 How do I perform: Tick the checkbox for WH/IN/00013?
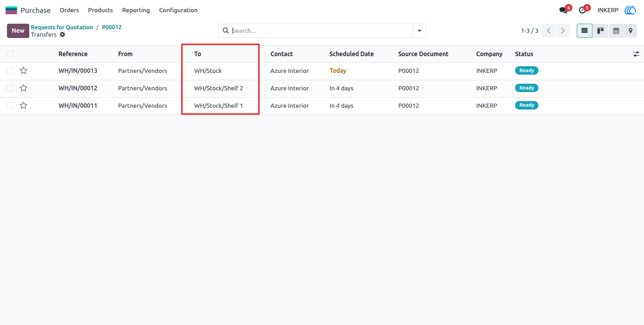point(10,71)
